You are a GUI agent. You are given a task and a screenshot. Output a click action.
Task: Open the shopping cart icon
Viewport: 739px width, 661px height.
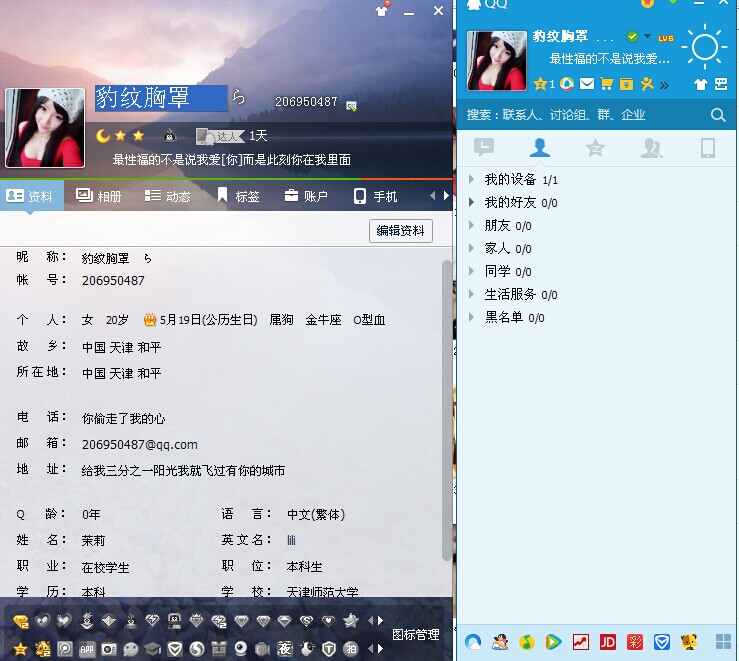point(607,84)
